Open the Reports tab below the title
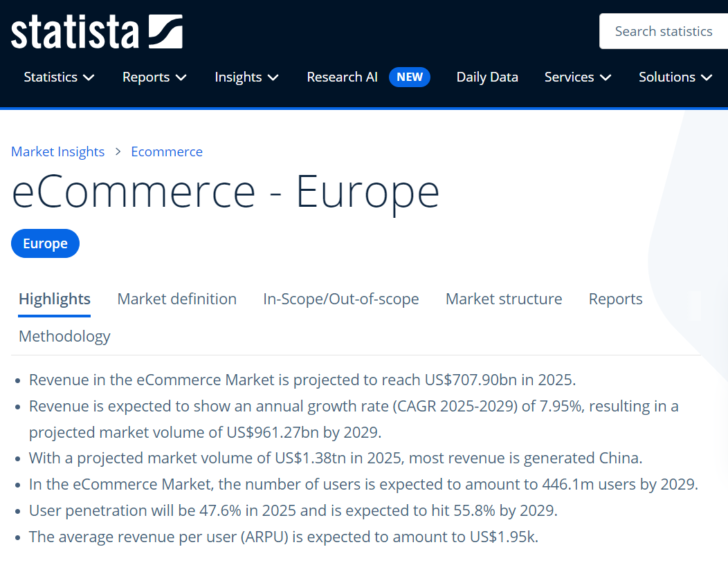Viewport: 728px width, 565px height. point(616,299)
